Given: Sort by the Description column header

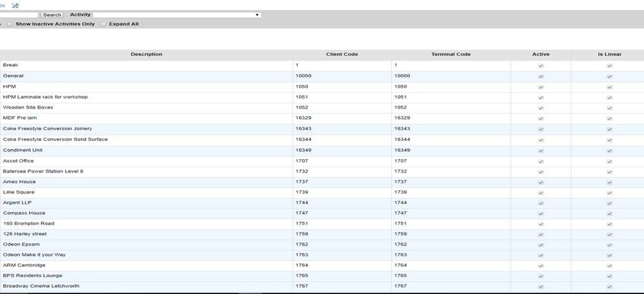Looking at the screenshot, I should pos(146,55).
